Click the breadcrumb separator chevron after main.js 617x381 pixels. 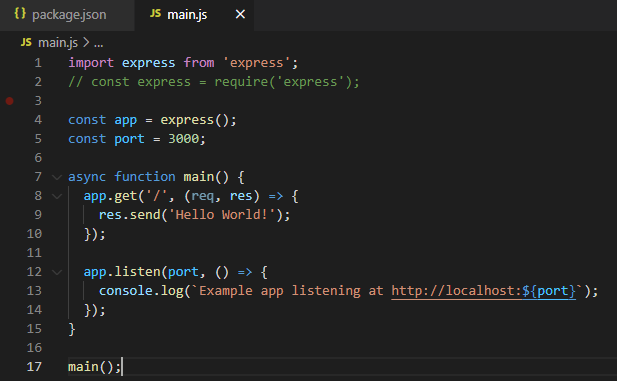pos(86,42)
